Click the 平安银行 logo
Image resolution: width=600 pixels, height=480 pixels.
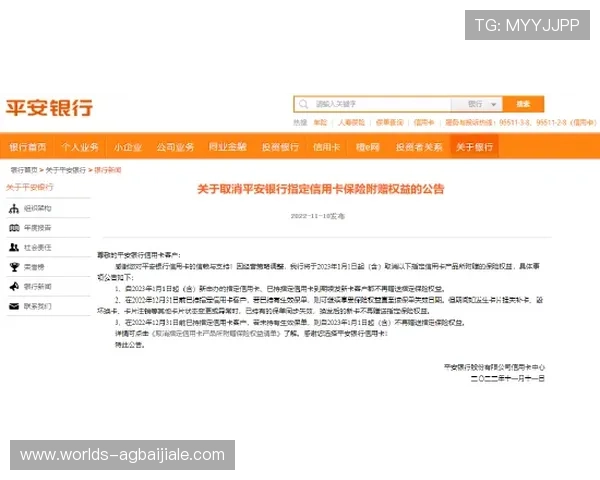pyautogui.click(x=49, y=108)
